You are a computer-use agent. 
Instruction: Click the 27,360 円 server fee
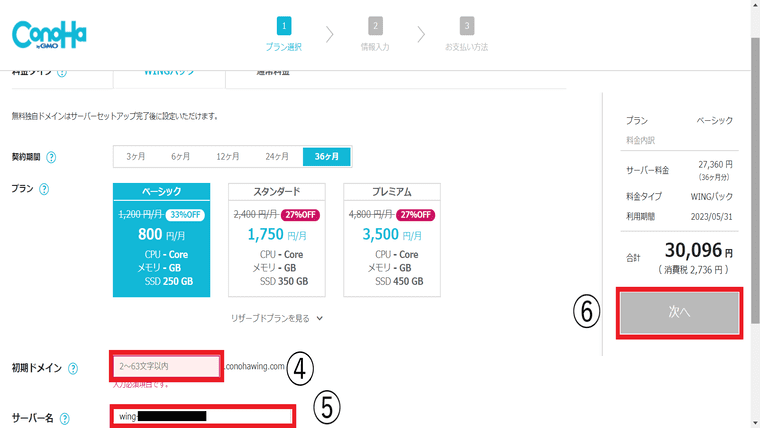tap(715, 165)
